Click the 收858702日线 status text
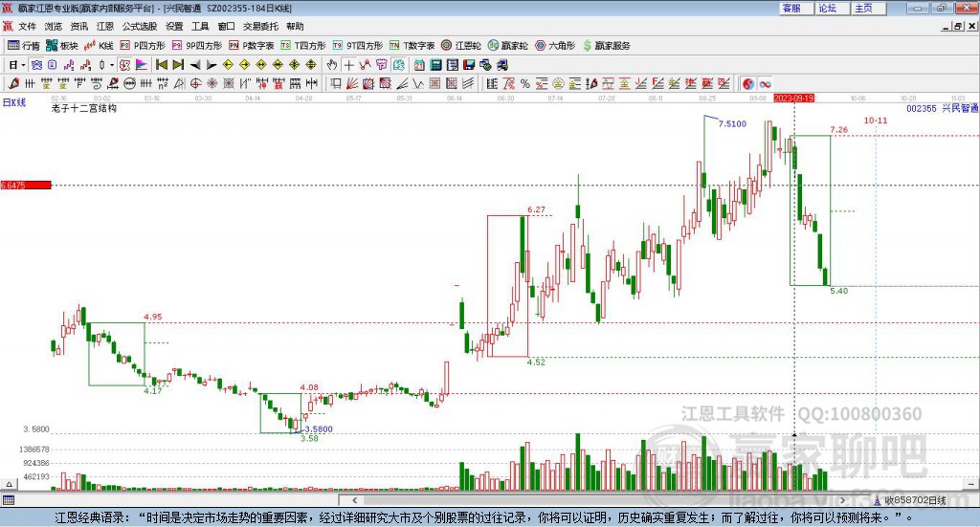The image size is (980, 527). [914, 500]
